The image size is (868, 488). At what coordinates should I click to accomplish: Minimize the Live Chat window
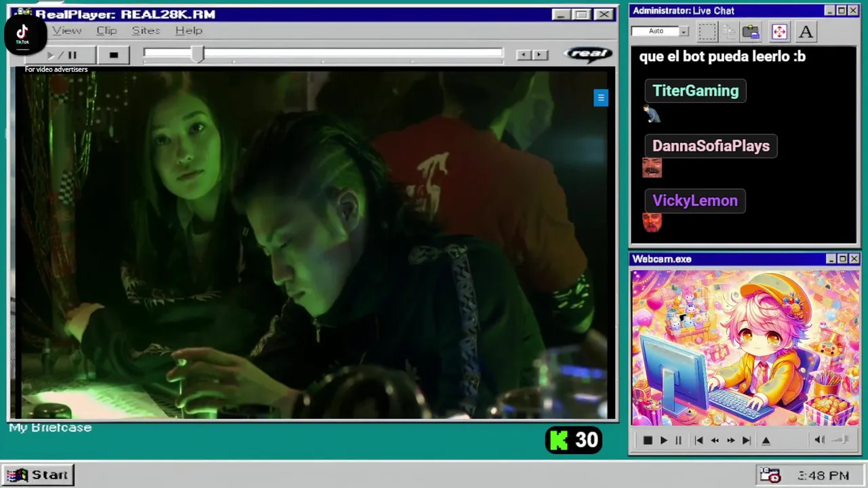pyautogui.click(x=829, y=11)
